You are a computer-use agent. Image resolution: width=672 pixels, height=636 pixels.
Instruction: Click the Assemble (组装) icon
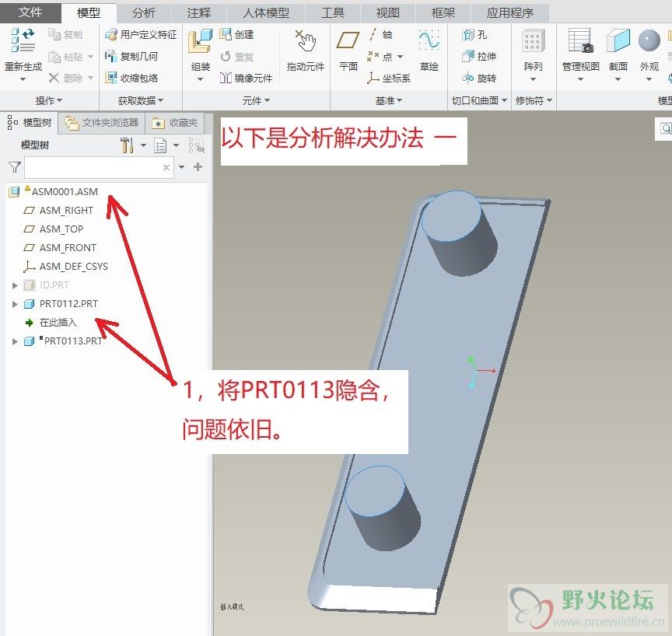pyautogui.click(x=200, y=41)
